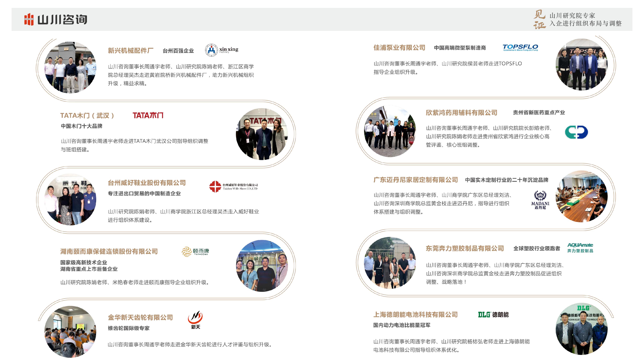The width and height of the screenshot is (644, 362).
Task: Click the 德朗能 组织体系优化 description
Action: pyautogui.click(x=451, y=346)
